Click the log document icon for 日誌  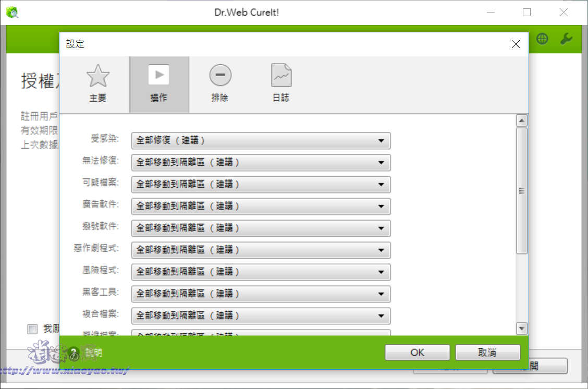click(x=281, y=75)
